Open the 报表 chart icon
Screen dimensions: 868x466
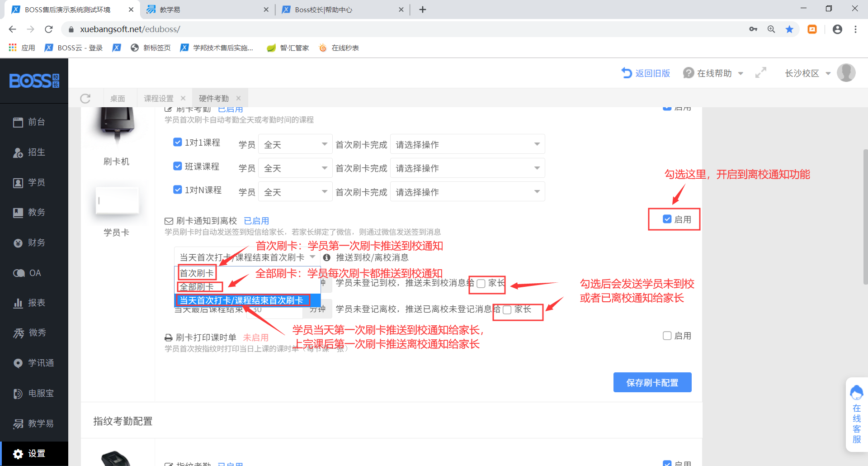[x=18, y=303]
